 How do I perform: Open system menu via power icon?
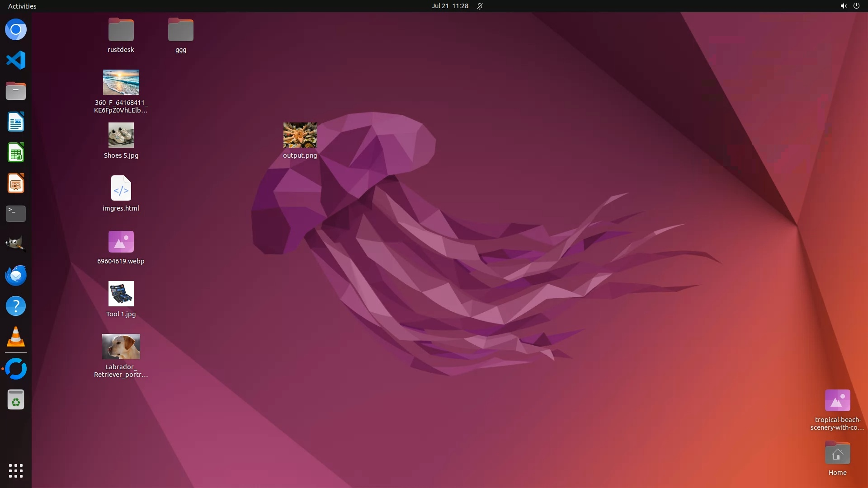click(856, 6)
